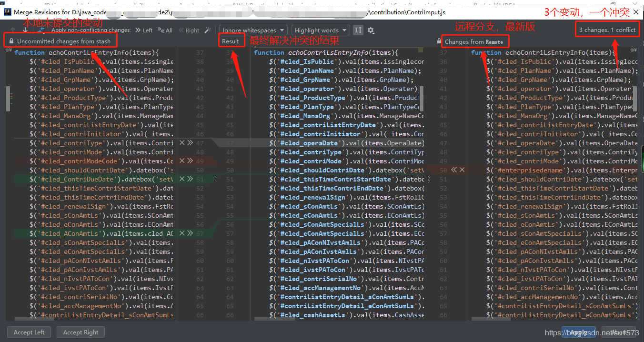
Task: Click the magic wand resolve icon
Action: pos(207,30)
